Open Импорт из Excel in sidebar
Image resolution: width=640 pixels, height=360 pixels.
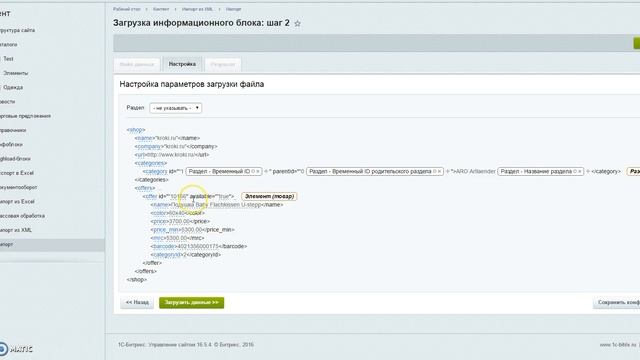point(17,202)
